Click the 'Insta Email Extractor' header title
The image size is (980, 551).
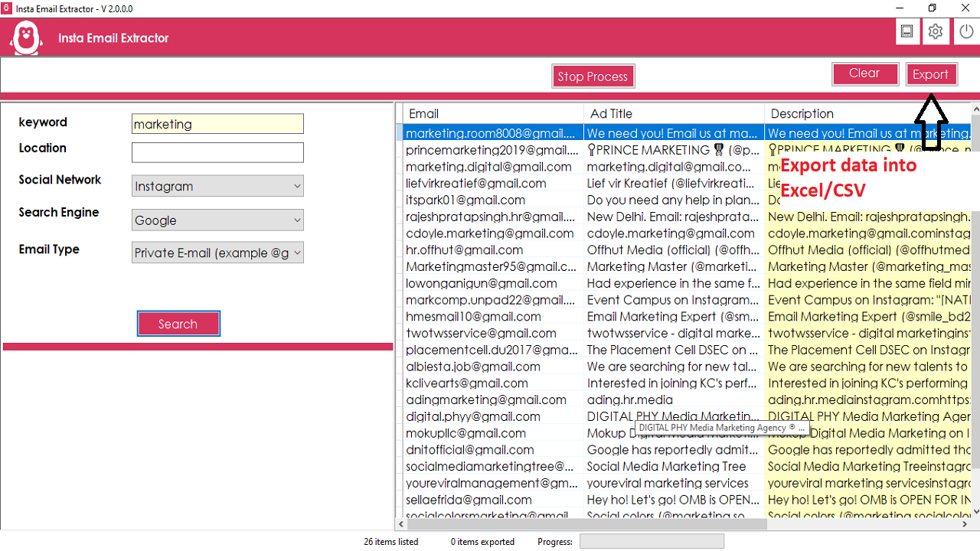click(113, 37)
